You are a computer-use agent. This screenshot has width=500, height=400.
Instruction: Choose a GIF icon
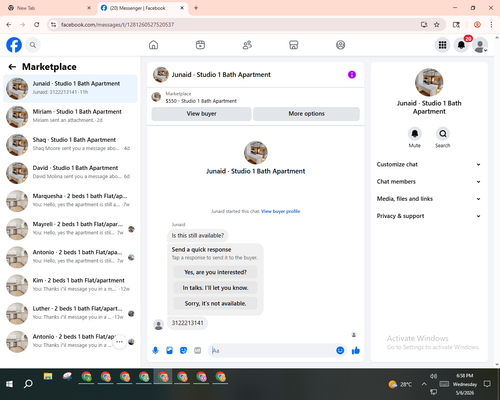(198, 350)
